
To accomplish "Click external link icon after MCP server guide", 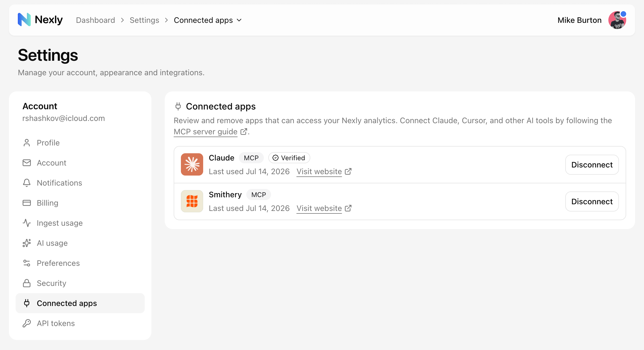I will point(244,132).
